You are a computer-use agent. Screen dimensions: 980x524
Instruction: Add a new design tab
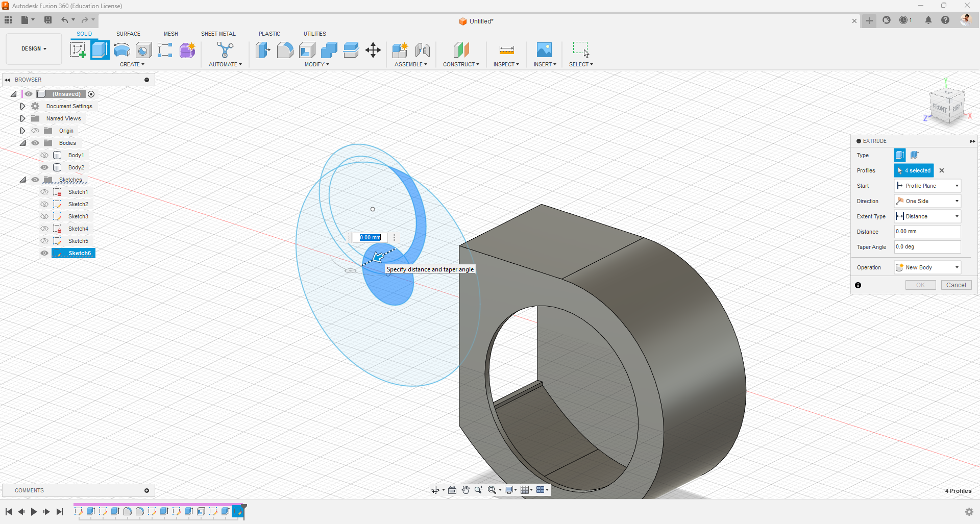tap(869, 20)
